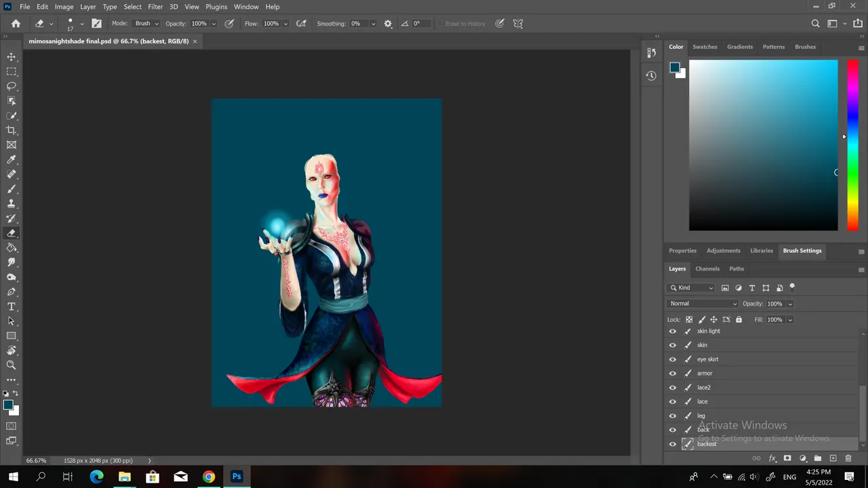The width and height of the screenshot is (868, 488).
Task: Open symmetry paint options butterfly icon
Action: pyautogui.click(x=518, y=23)
